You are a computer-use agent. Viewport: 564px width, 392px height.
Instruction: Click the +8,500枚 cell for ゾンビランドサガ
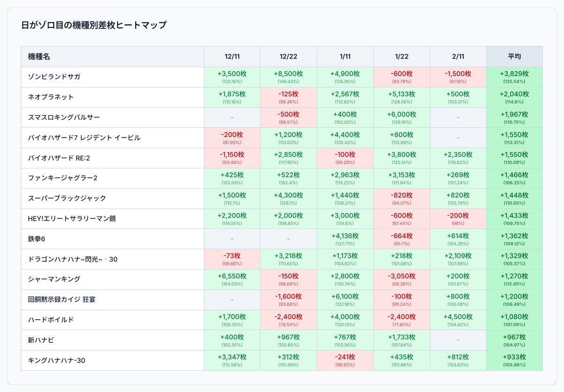289,77
